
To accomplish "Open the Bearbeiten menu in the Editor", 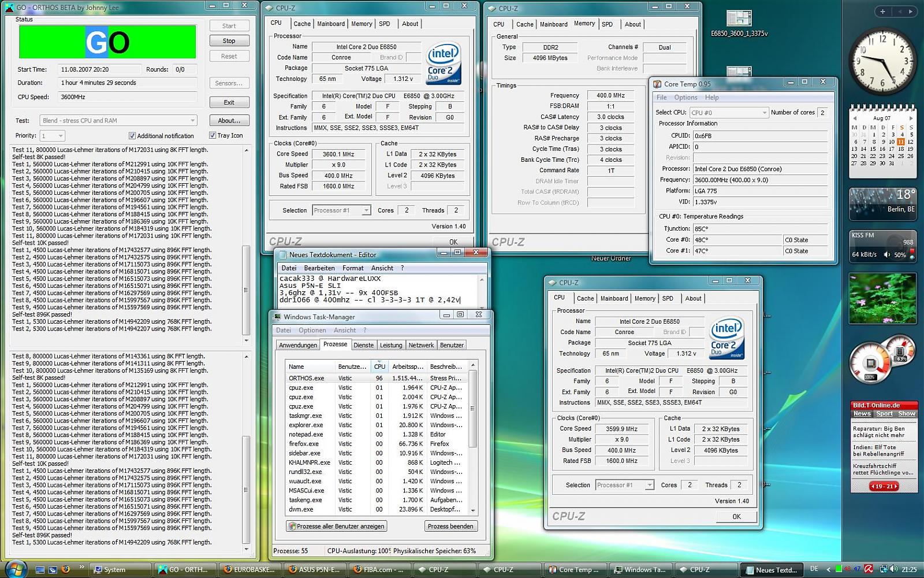I will coord(319,268).
